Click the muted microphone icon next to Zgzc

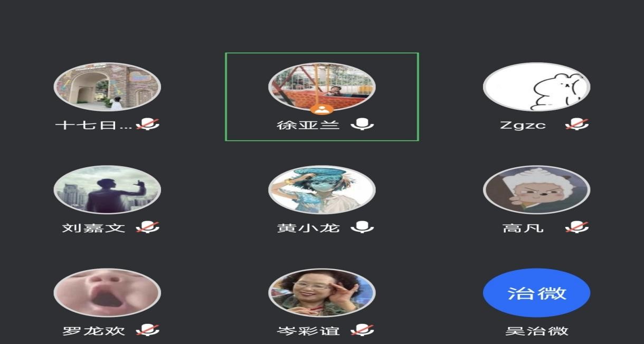coord(576,125)
